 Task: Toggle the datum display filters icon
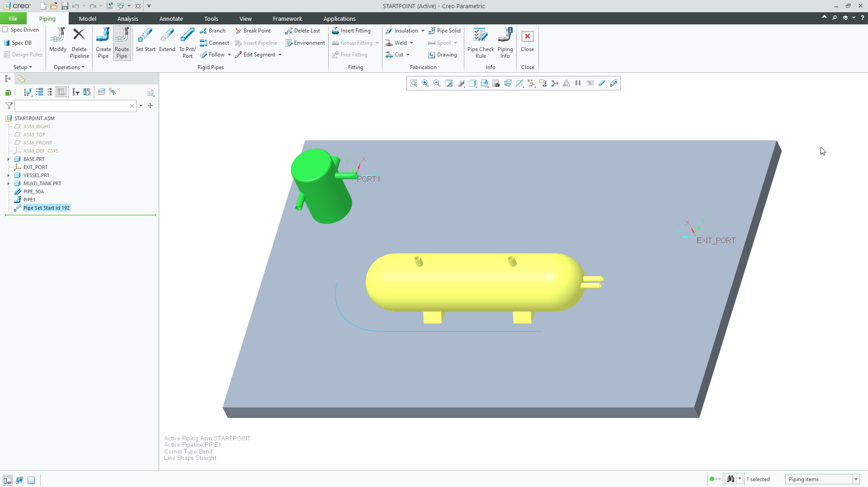531,83
